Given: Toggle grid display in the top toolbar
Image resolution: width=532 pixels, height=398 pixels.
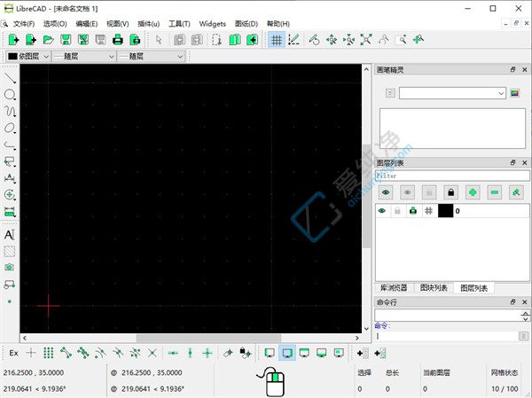Looking at the screenshot, I should pyautogui.click(x=277, y=40).
